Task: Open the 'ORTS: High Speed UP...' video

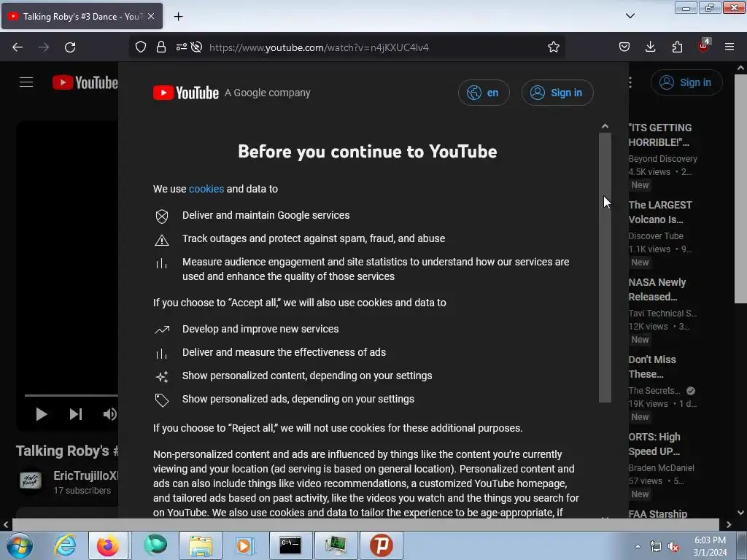Action: (654, 444)
